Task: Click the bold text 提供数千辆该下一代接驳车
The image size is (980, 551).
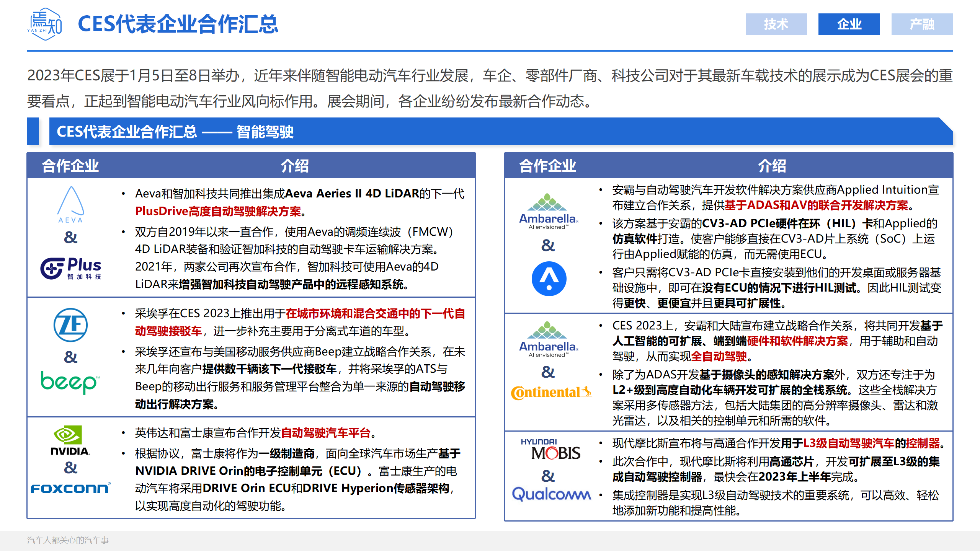Action: pyautogui.click(x=269, y=369)
